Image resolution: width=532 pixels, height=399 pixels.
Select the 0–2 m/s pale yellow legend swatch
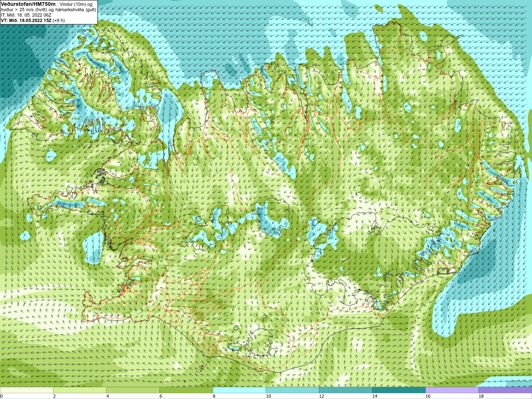(x=27, y=390)
